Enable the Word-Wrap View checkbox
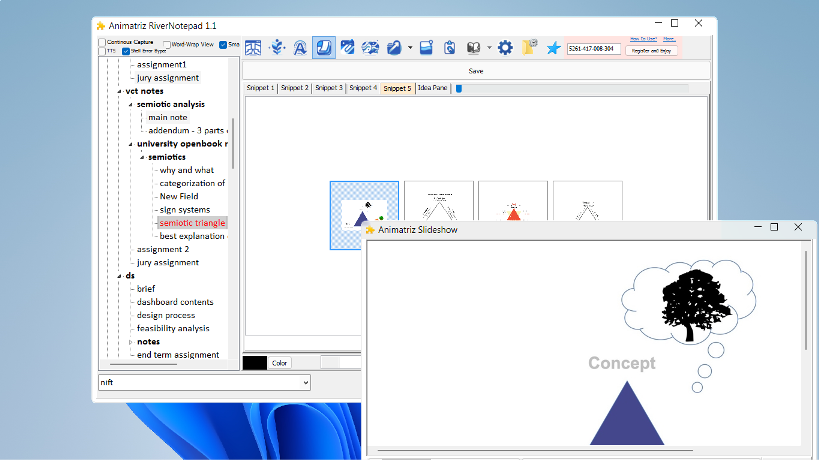The height and width of the screenshot is (460, 819). 167,45
